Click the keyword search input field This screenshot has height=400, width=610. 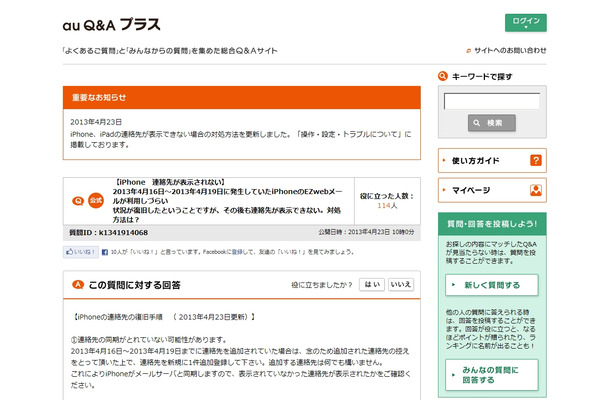[492, 101]
